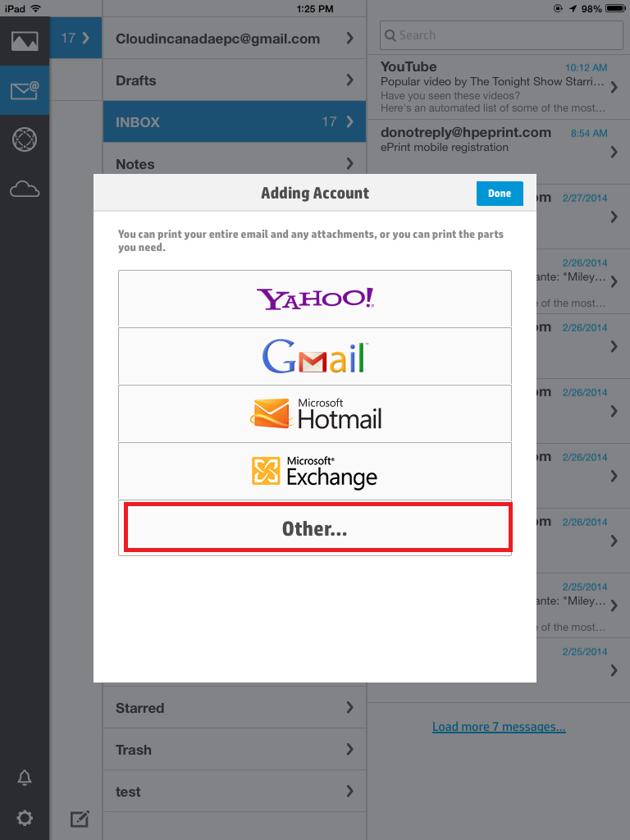Expand the Starred folder chevron

[349, 708]
